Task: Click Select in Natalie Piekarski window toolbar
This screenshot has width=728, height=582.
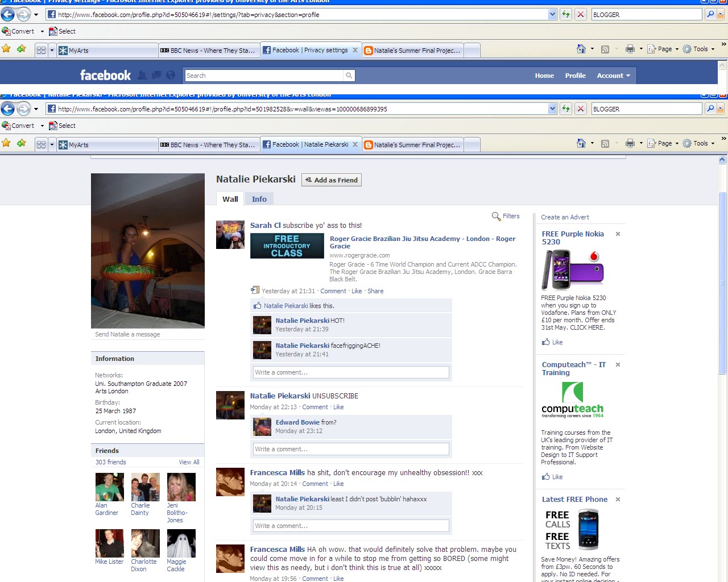Action: tap(62, 126)
